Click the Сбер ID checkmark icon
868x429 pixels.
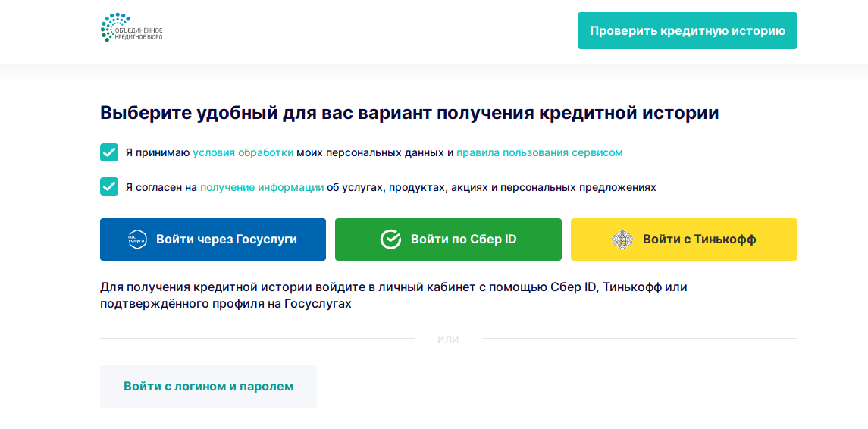pyautogui.click(x=391, y=239)
